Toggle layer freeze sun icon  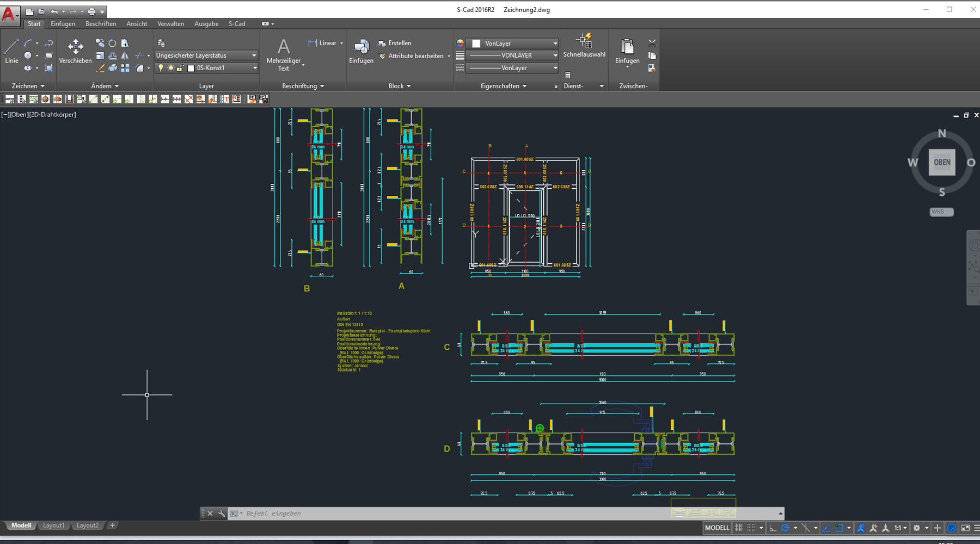(170, 68)
